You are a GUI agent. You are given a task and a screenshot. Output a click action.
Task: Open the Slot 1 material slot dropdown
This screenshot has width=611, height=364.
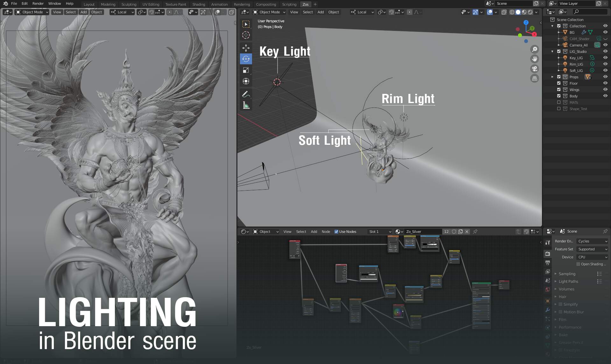pos(380,232)
